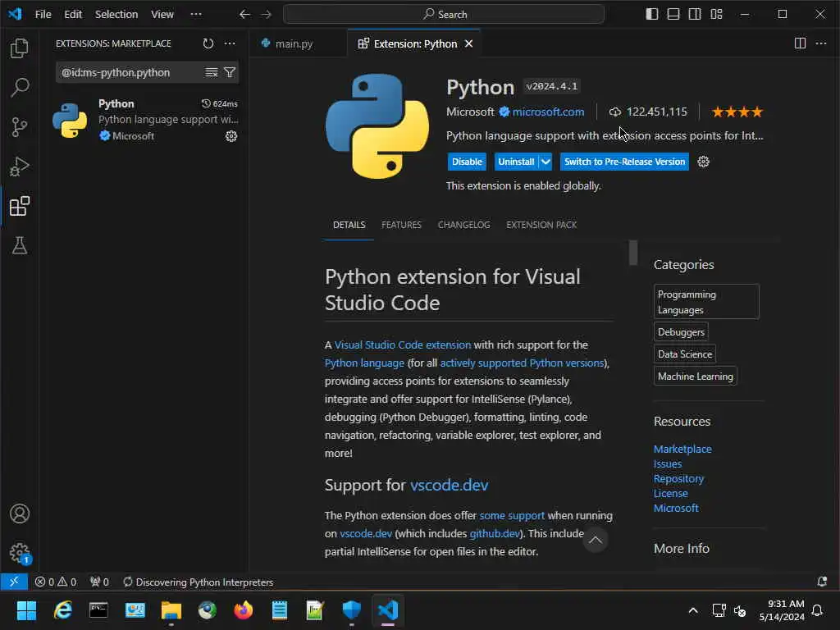Open the File menu
This screenshot has width=840, height=630.
click(x=43, y=15)
